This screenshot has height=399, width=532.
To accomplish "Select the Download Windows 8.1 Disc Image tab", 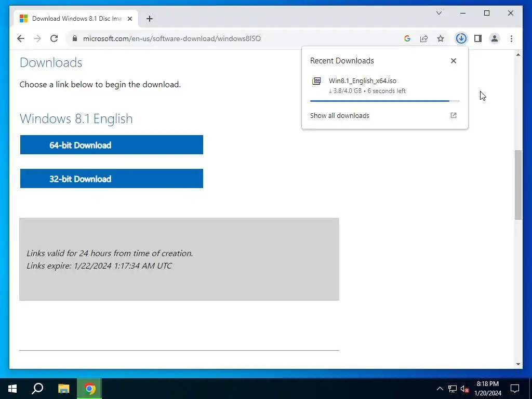I will coord(76,19).
